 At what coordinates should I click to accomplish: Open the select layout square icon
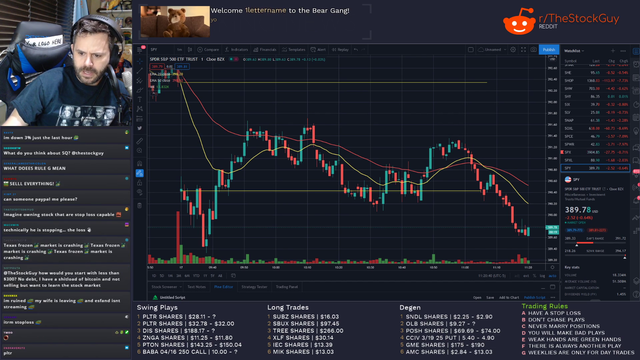coord(471,49)
